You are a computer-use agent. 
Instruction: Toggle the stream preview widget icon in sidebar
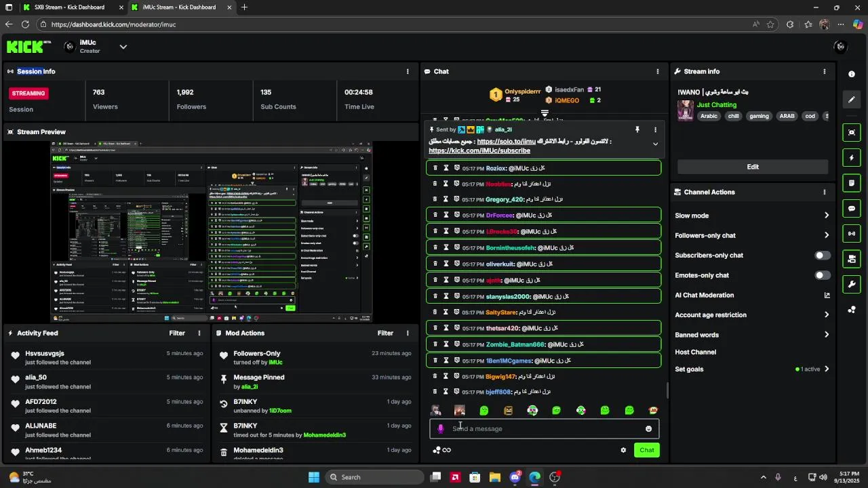click(852, 132)
